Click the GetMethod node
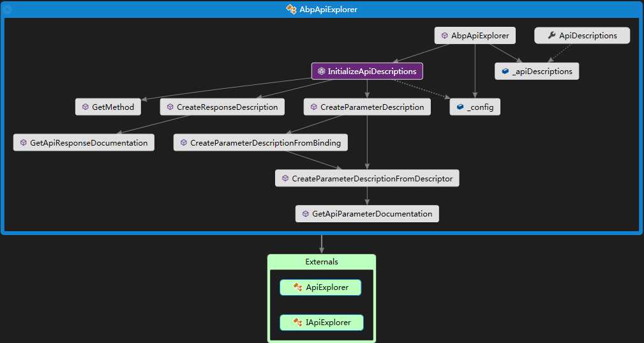The width and height of the screenshot is (644, 343). click(x=108, y=107)
